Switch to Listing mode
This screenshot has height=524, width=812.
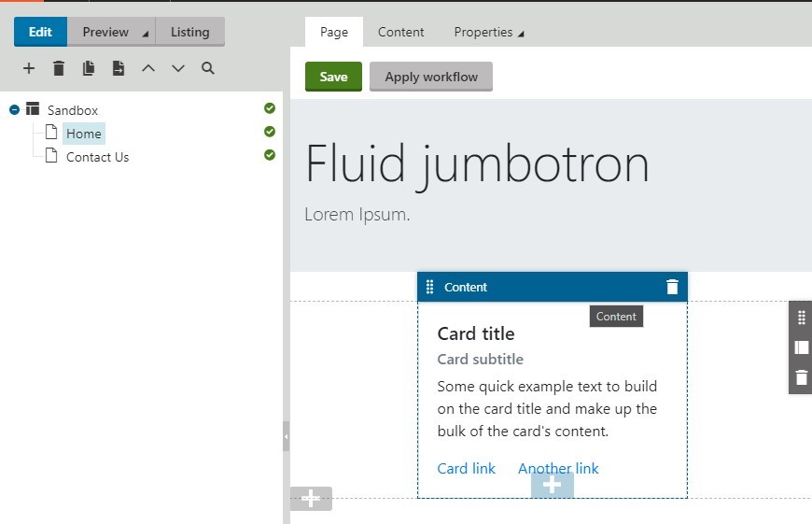pyautogui.click(x=190, y=32)
